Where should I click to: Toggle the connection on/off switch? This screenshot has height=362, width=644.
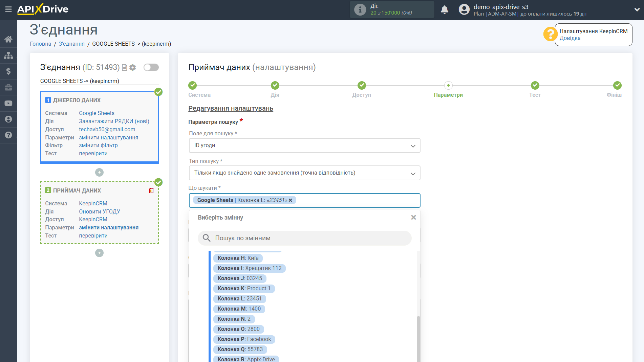[151, 67]
